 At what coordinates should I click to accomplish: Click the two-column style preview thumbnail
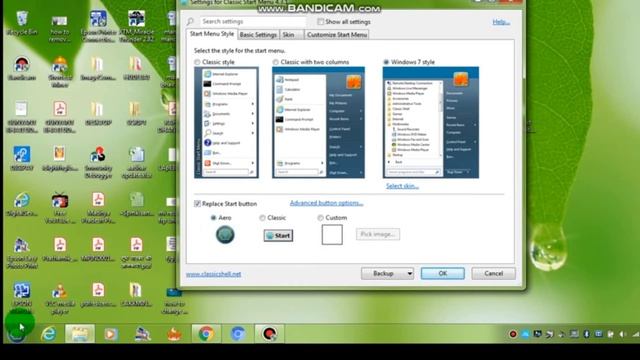tap(318, 122)
